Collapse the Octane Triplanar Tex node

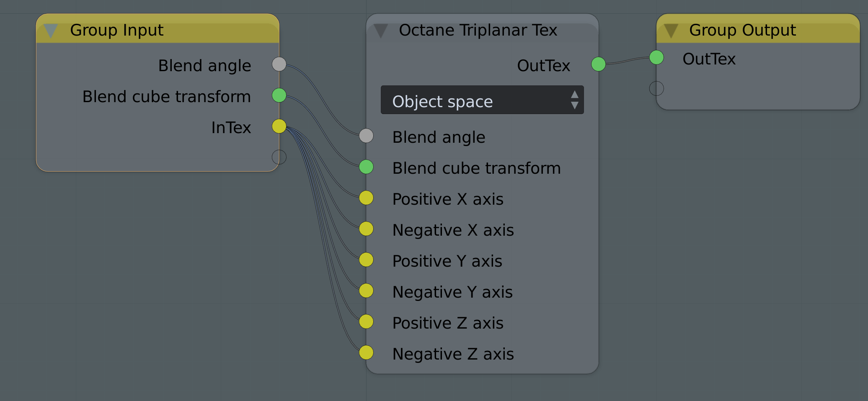pos(381,31)
